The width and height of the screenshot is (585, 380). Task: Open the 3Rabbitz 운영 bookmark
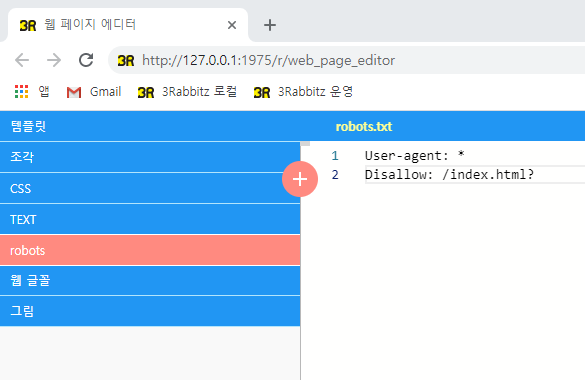[x=303, y=92]
